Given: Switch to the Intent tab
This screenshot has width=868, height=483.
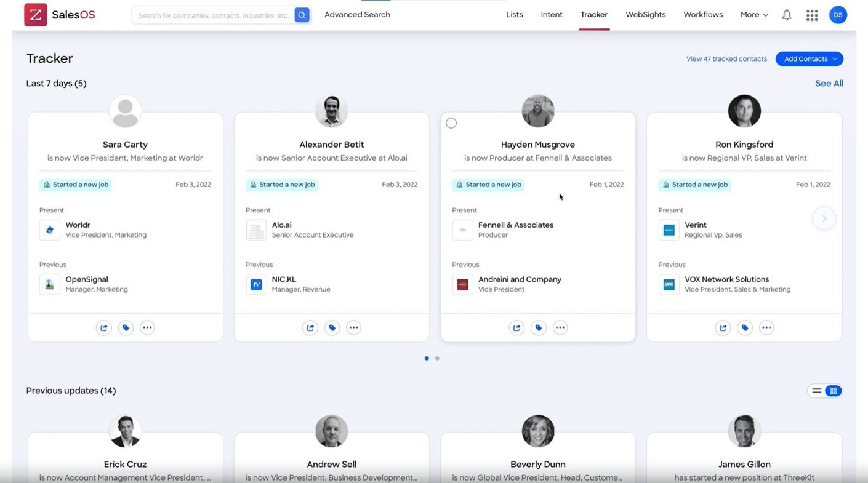Looking at the screenshot, I should (x=551, y=14).
